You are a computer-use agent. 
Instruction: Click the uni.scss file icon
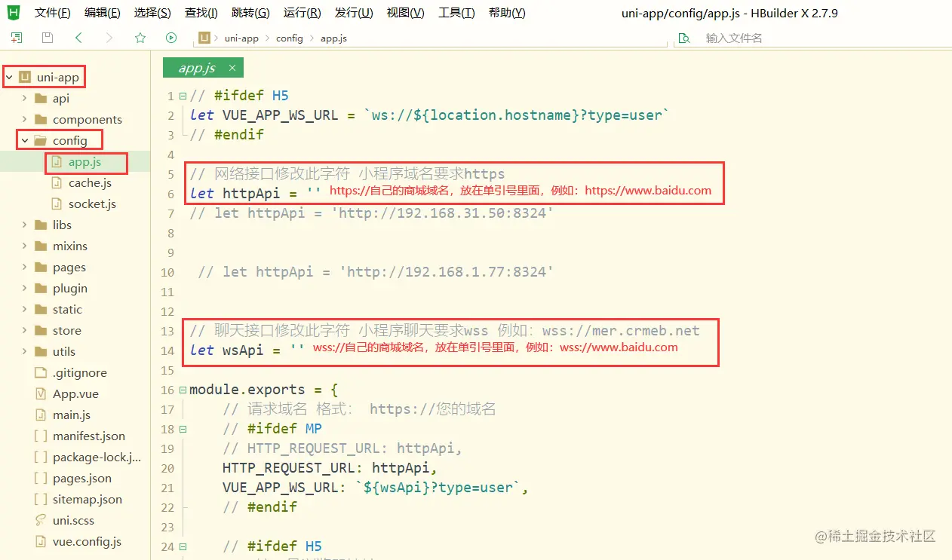coord(41,520)
